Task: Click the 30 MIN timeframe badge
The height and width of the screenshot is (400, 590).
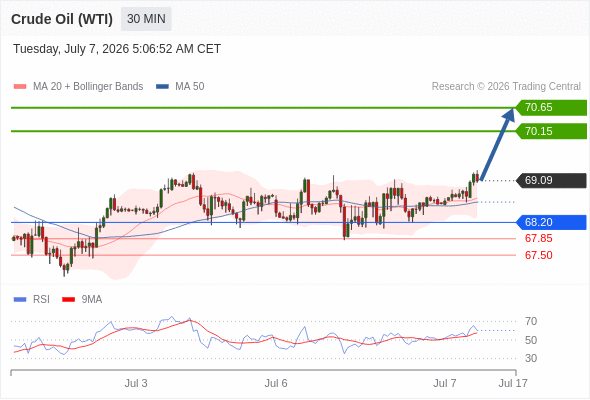Action: 146,19
